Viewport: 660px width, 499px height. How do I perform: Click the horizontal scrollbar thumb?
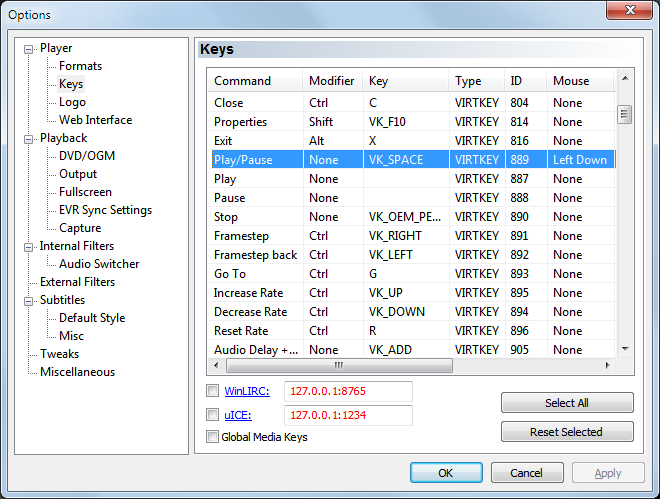(339, 365)
